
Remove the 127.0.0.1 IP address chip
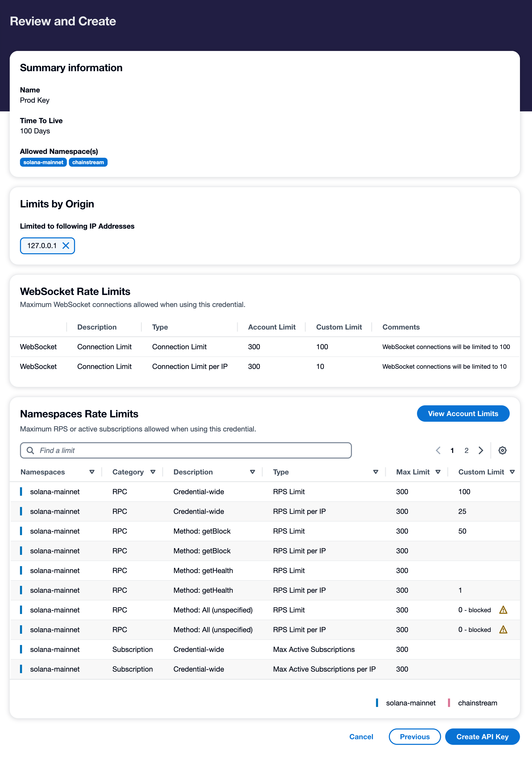66,246
